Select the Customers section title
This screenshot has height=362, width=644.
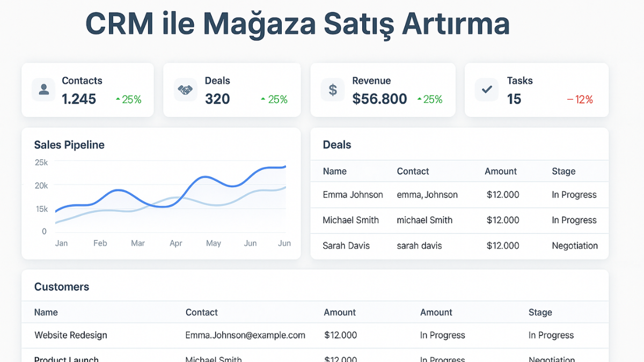click(x=61, y=287)
